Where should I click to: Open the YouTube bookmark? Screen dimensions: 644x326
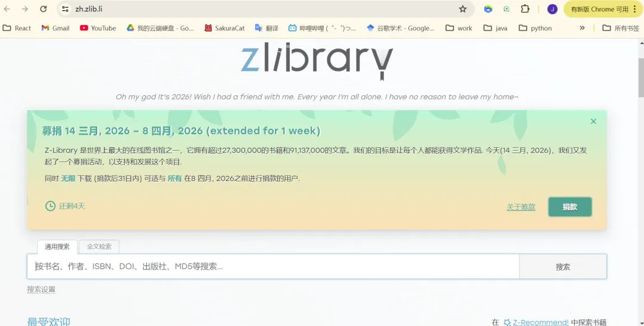click(98, 28)
